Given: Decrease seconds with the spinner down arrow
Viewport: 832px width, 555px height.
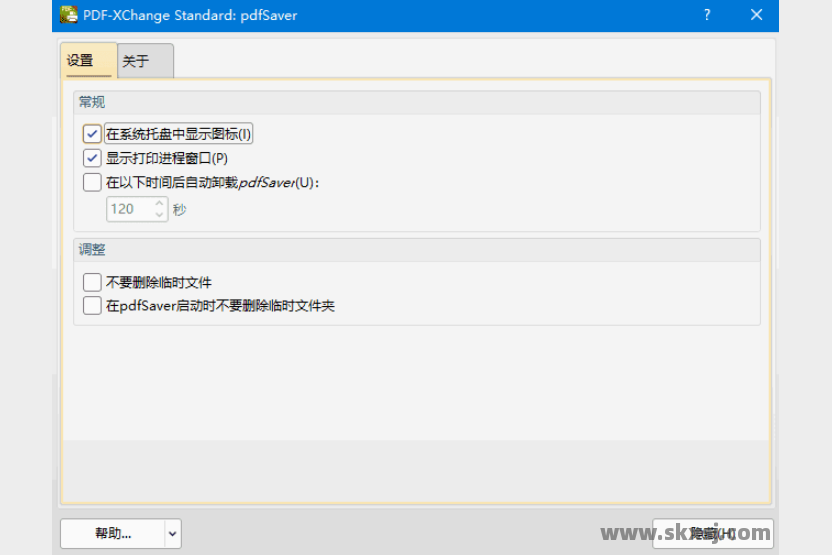Looking at the screenshot, I should click(159, 215).
